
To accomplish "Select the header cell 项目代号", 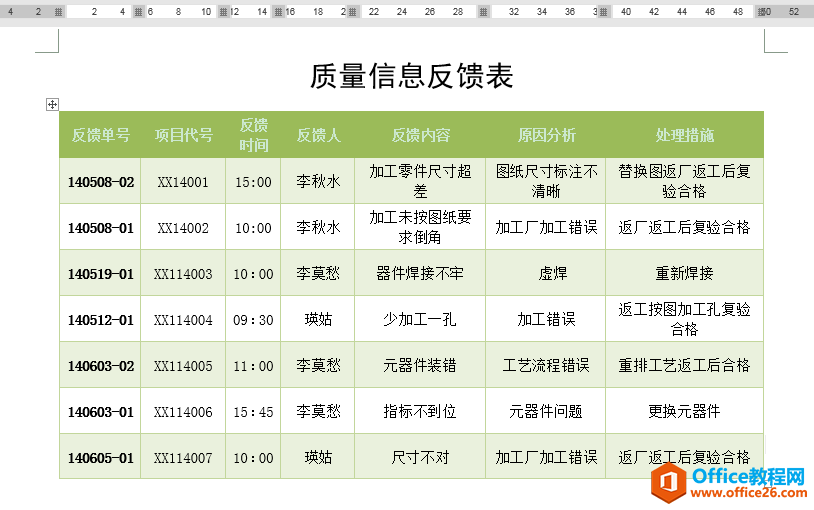I will 183,135.
